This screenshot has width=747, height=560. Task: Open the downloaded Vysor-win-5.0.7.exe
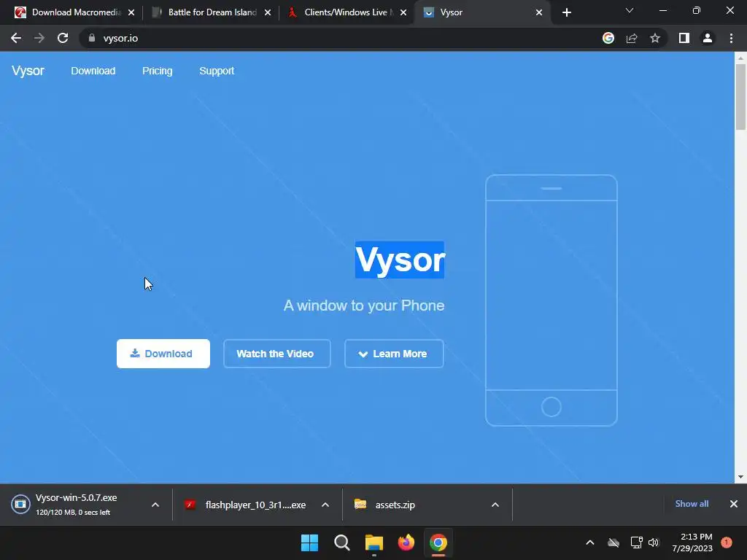(76, 505)
